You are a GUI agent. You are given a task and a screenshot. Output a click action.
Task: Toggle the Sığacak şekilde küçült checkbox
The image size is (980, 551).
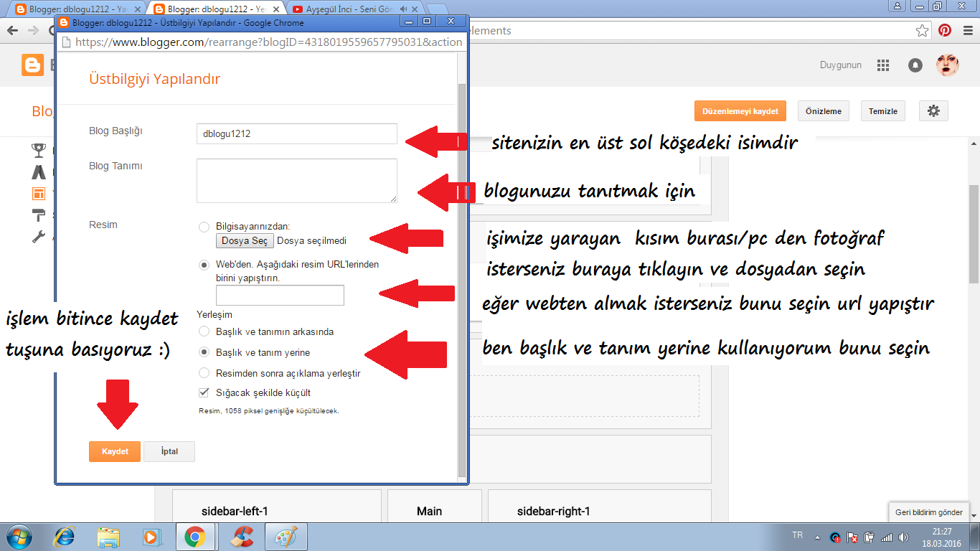(204, 393)
